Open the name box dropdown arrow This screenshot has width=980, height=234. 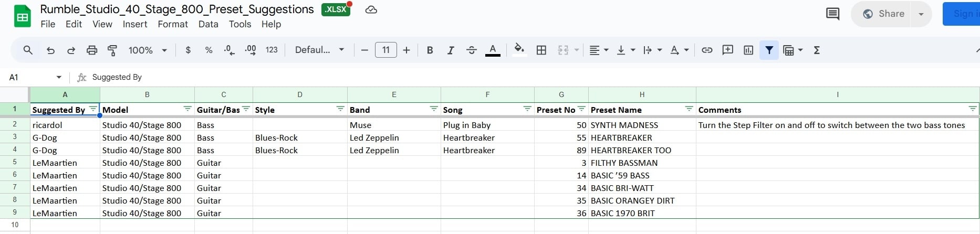[59, 77]
